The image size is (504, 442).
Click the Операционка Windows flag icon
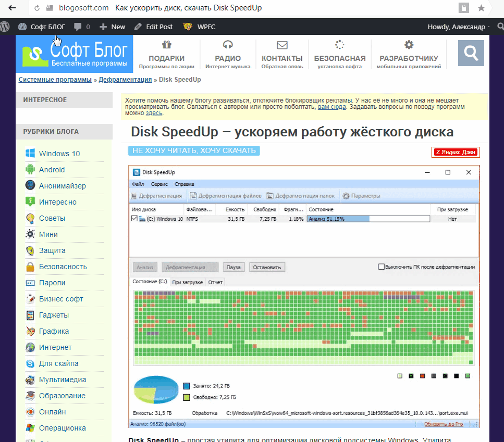tap(30, 428)
